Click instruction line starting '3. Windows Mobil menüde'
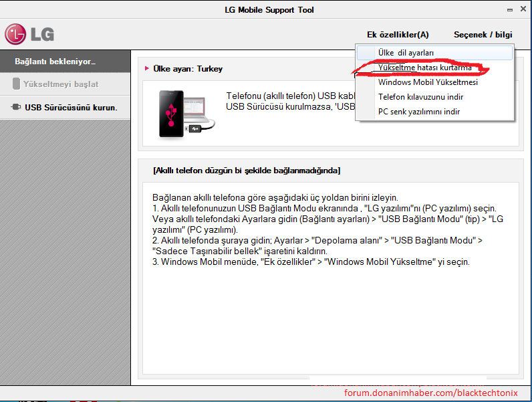532x402 pixels. click(311, 262)
